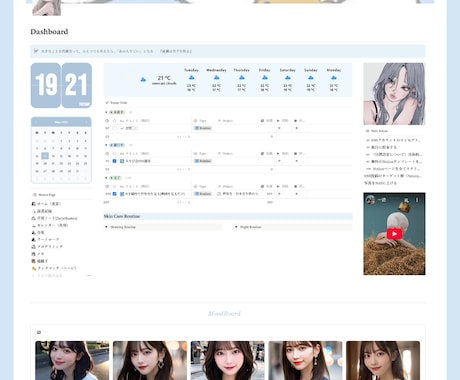Click Monday's weather forecast icon

coord(334,78)
